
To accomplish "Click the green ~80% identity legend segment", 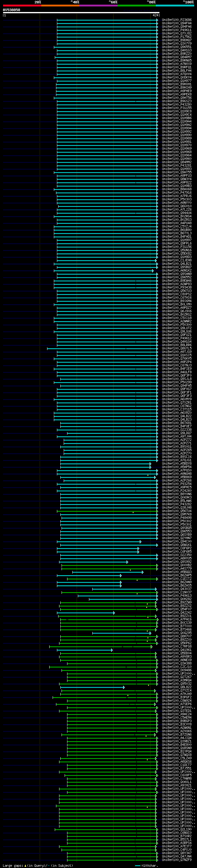I will pyautogui.click(x=137, y=6).
